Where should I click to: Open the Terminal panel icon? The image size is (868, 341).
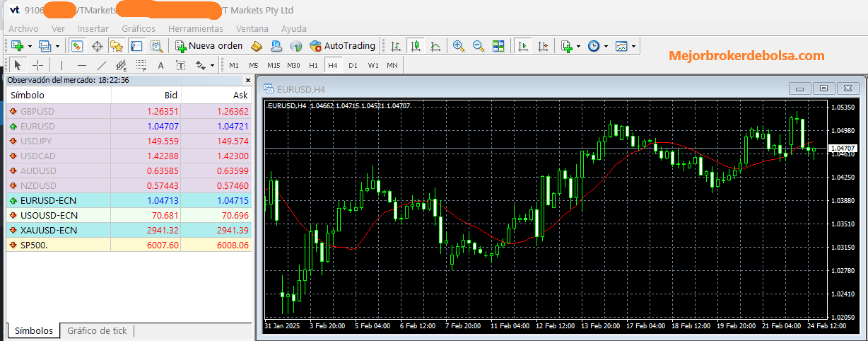point(136,46)
